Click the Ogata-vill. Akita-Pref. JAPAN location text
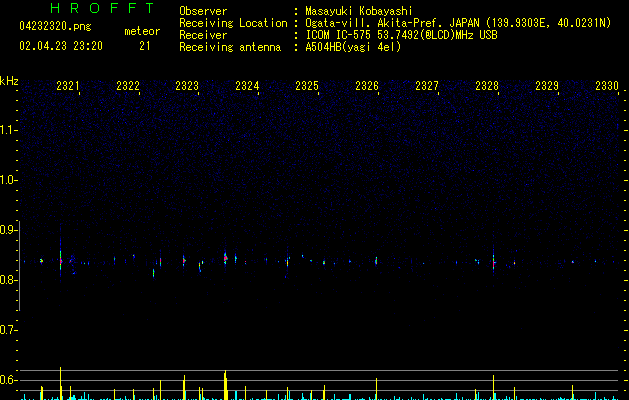This screenshot has height=400, width=629. click(x=458, y=23)
